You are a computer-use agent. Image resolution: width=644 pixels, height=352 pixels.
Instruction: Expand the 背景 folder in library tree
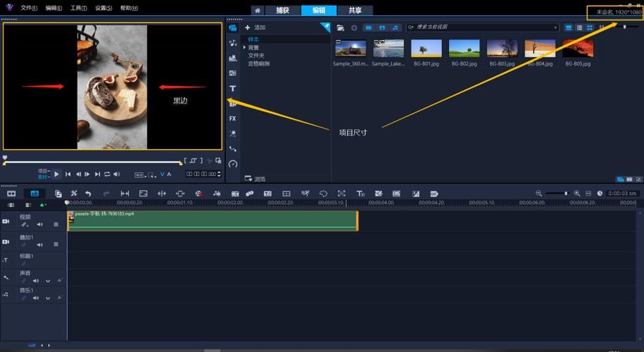point(245,47)
